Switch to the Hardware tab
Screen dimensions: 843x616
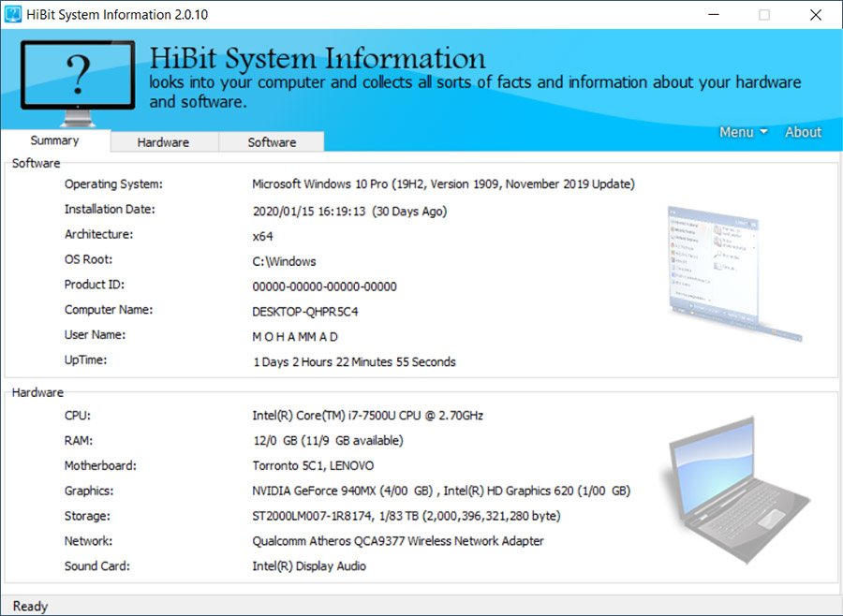coord(163,142)
